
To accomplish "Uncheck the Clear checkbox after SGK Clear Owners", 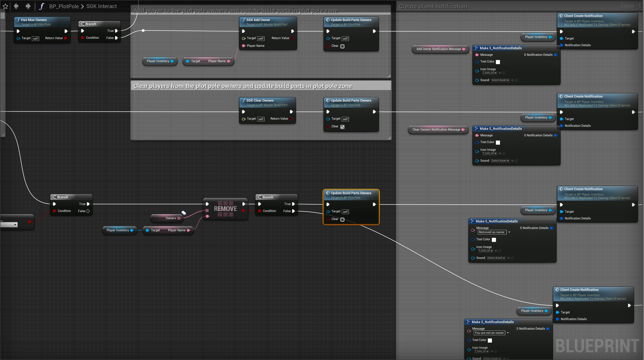I will pos(342,127).
